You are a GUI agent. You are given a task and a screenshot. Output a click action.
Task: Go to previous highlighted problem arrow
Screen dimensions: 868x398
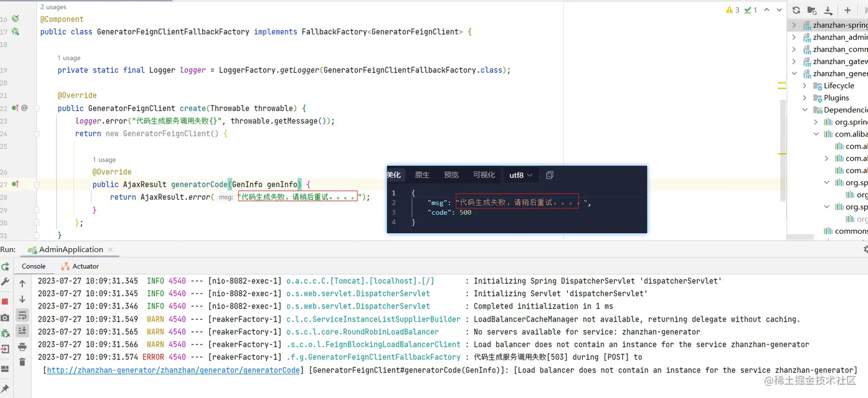(768, 10)
